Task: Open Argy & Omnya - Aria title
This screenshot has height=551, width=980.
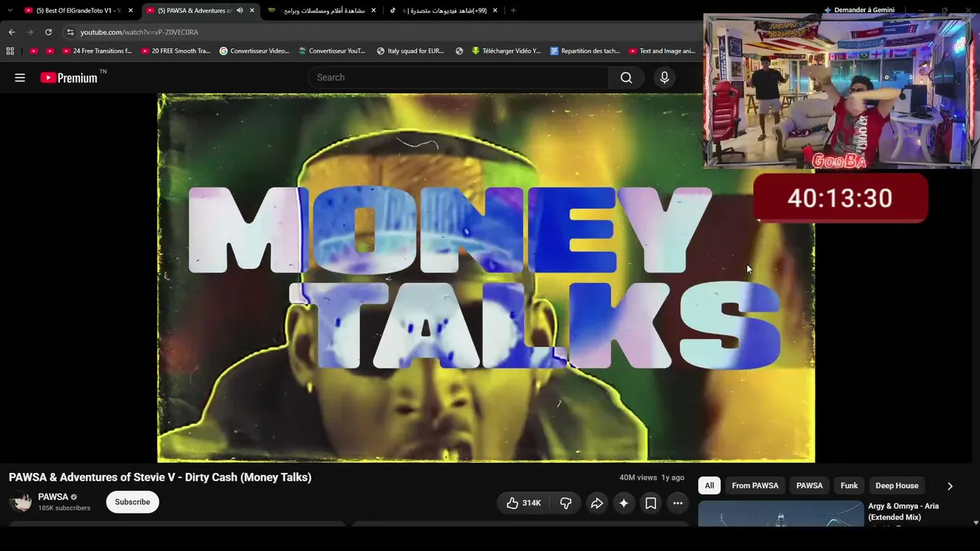Action: (903, 511)
